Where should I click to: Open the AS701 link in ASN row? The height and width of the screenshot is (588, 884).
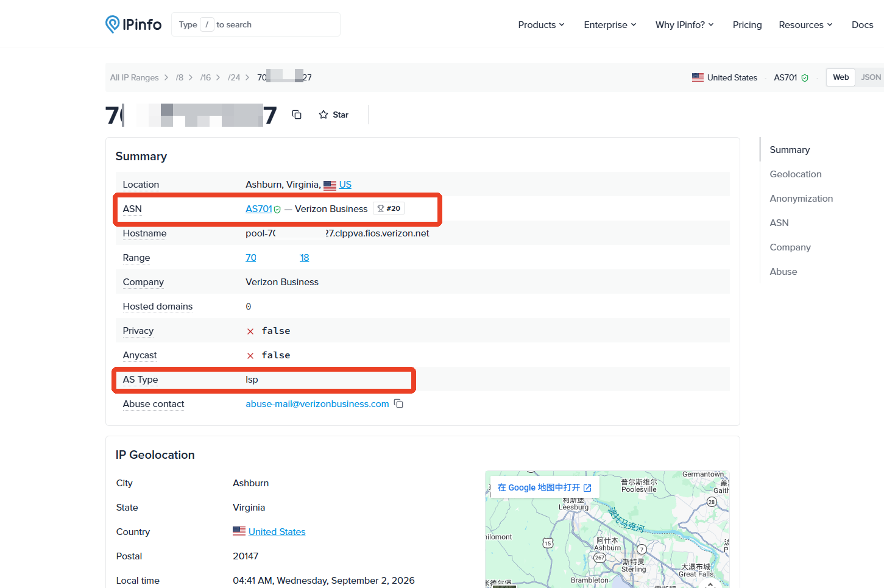(258, 209)
